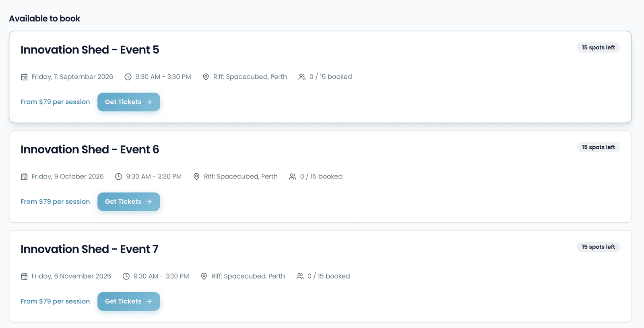Click the calendar icon for Event 5
This screenshot has width=644, height=328.
24,77
